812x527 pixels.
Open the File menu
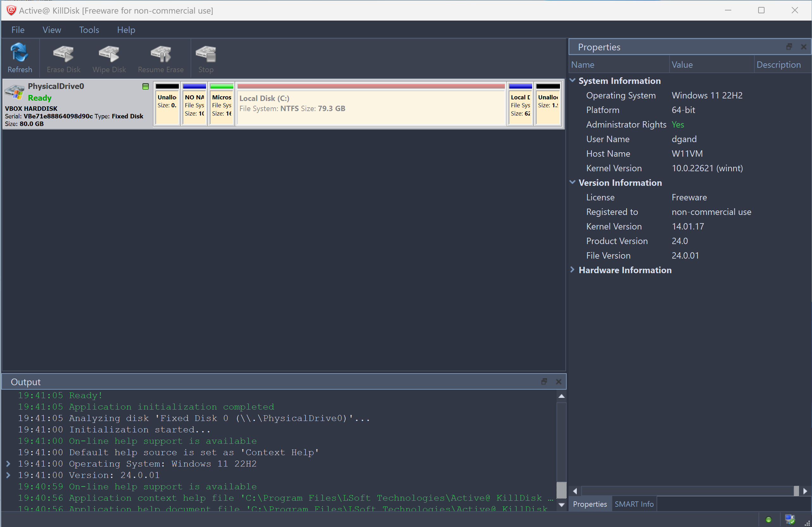pos(18,30)
